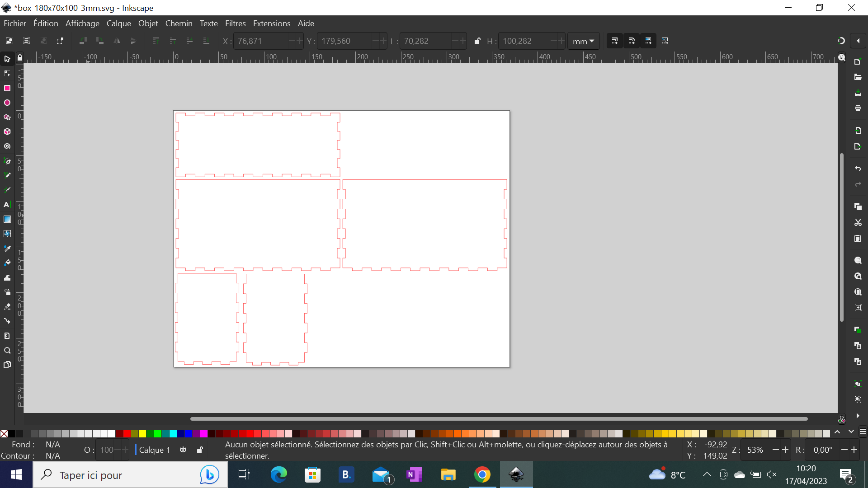Expand snapping options arrow
Screen dimensions: 868x488
(x=858, y=41)
